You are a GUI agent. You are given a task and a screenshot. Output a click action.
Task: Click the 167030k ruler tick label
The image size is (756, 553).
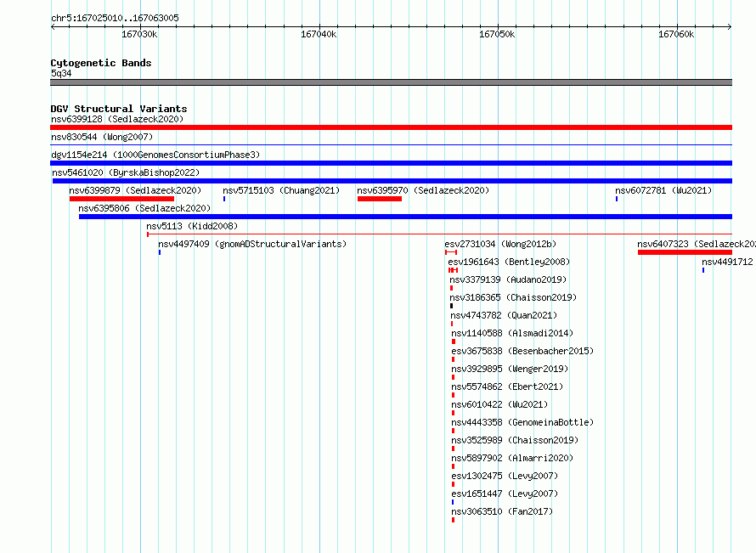tap(139, 34)
